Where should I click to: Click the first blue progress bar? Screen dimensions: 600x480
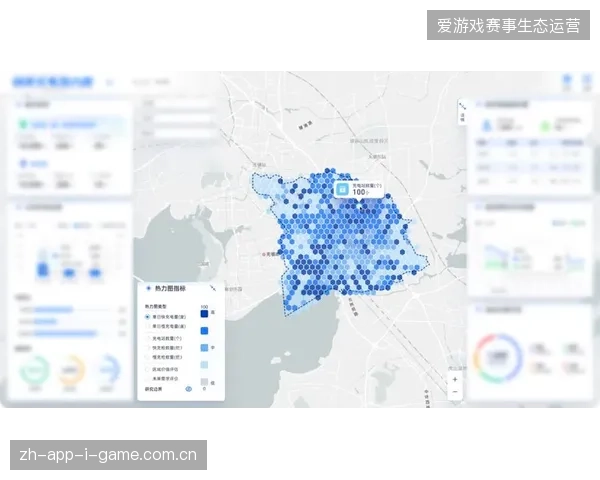(x=54, y=309)
